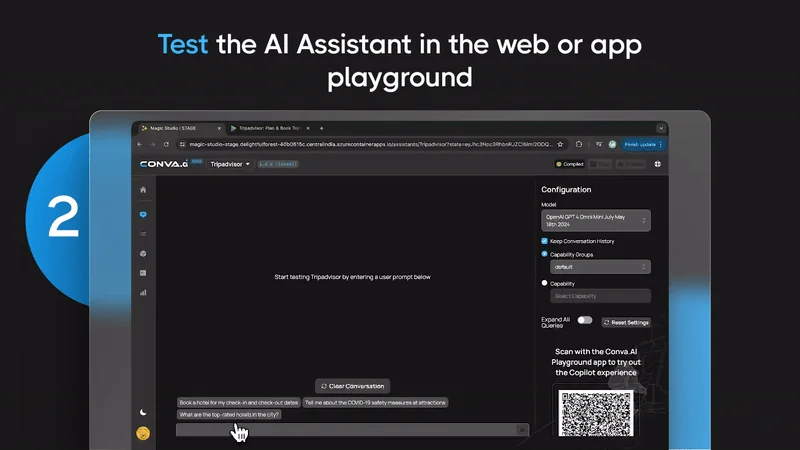The width and height of the screenshot is (800, 450).
Task: Open the bar chart analytics sidebar icon
Action: click(x=143, y=292)
